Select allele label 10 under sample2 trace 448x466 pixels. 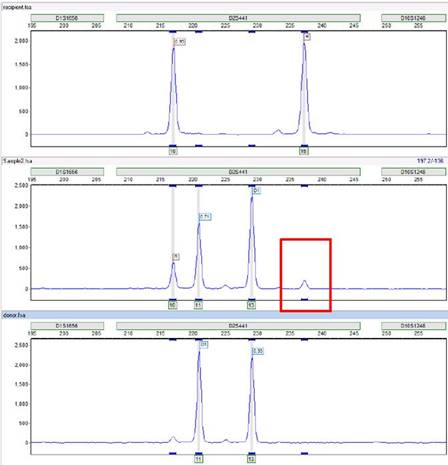(173, 305)
